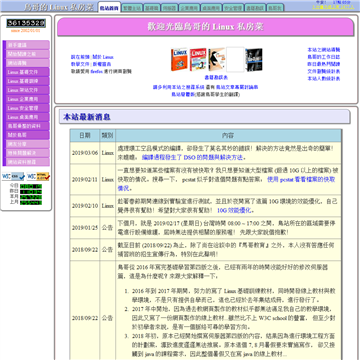The width and height of the screenshot is (360, 360).
Task: Click the since 2002/01/01 text
Action: 25,30
